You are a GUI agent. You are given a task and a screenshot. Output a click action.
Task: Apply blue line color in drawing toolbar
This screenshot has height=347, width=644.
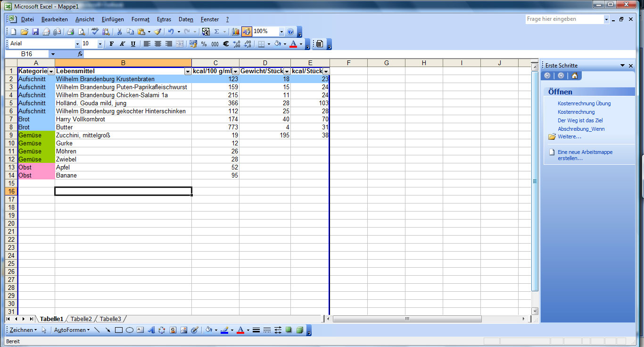click(224, 330)
